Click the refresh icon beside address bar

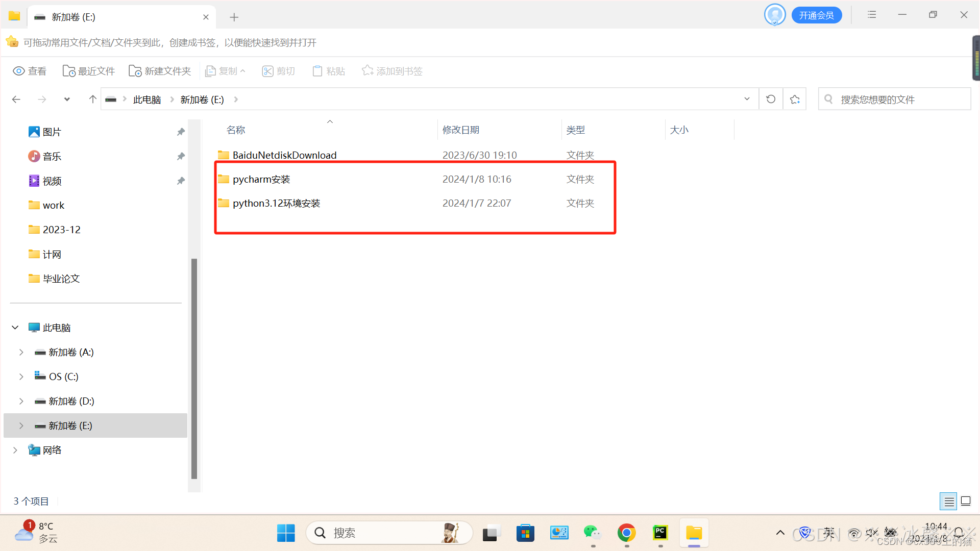(x=771, y=99)
